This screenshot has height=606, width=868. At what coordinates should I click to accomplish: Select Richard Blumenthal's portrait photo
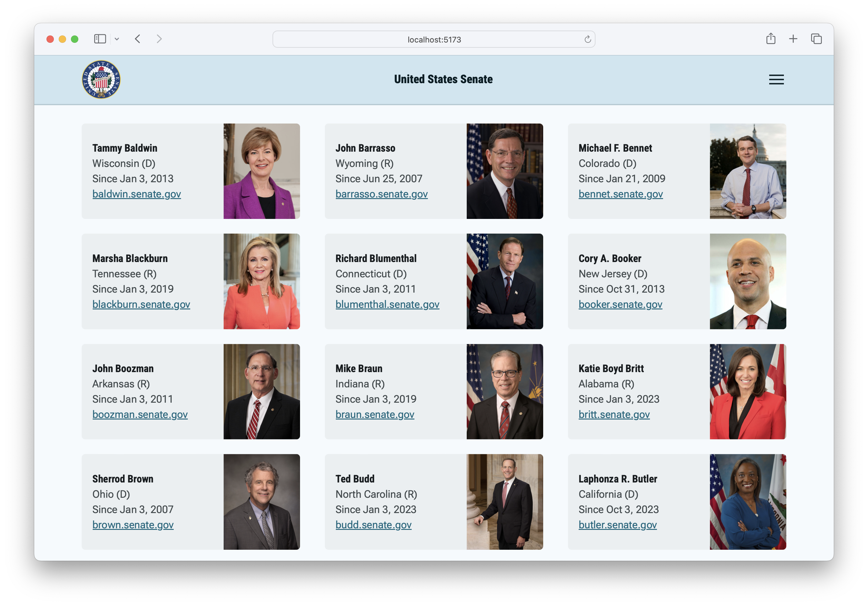[x=505, y=281]
